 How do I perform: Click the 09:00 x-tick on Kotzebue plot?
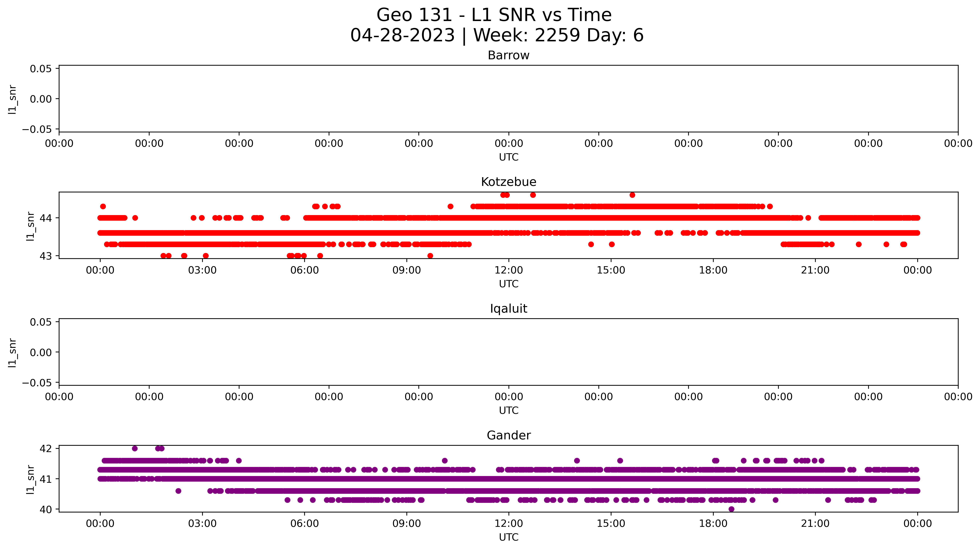click(407, 270)
